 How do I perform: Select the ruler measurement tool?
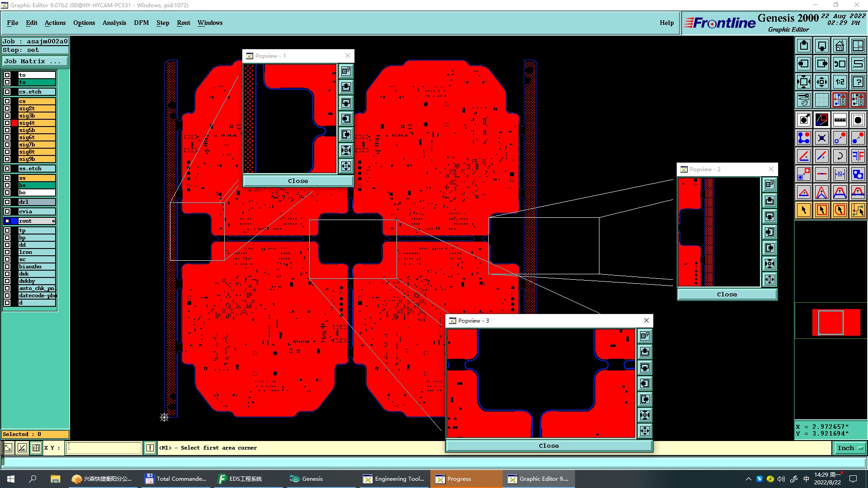[840, 120]
